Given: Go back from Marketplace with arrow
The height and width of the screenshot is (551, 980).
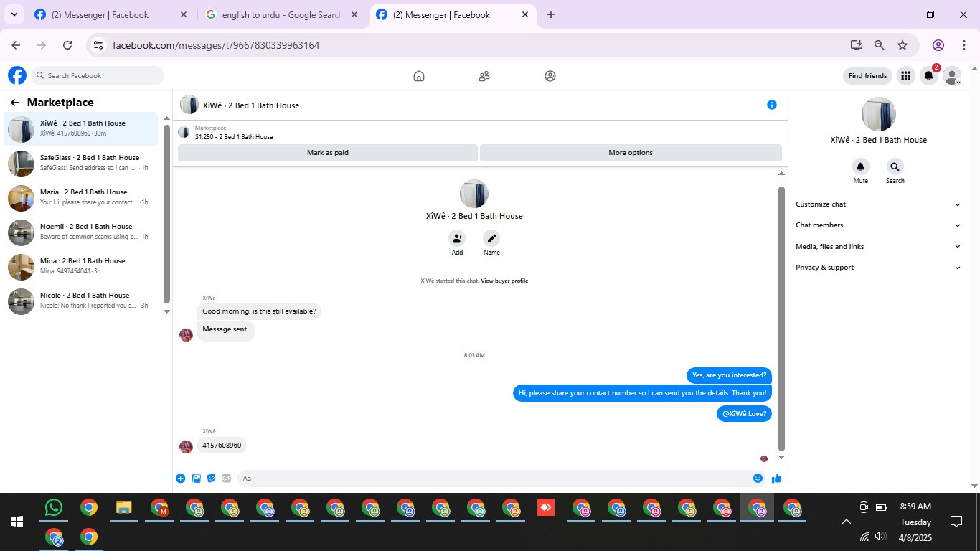Looking at the screenshot, I should point(14,103).
